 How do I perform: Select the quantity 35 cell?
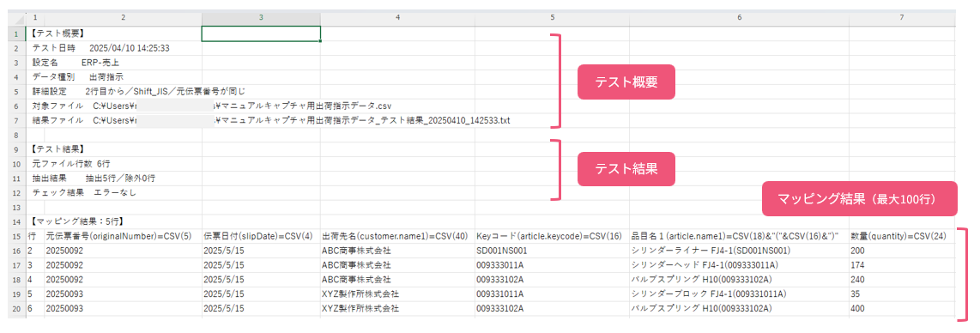coord(902,294)
